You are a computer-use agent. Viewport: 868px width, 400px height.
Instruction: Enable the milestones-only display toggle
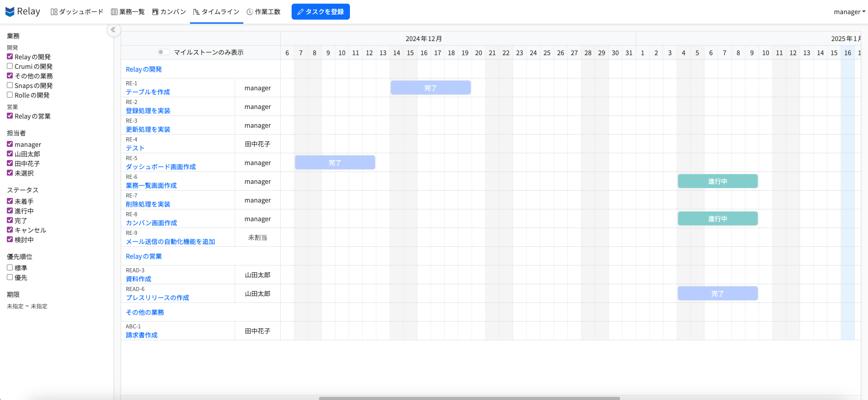tap(164, 52)
